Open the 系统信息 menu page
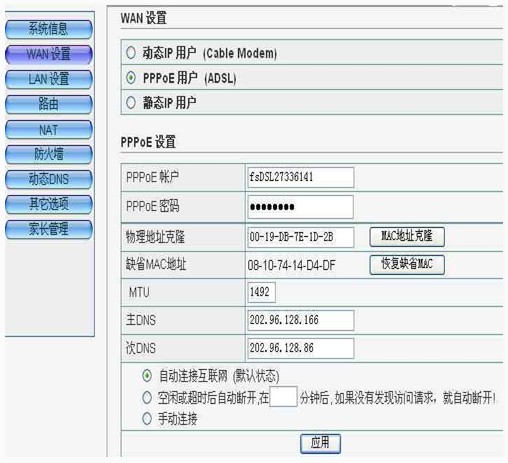Viewport: 508px width, 463px height. (x=49, y=29)
